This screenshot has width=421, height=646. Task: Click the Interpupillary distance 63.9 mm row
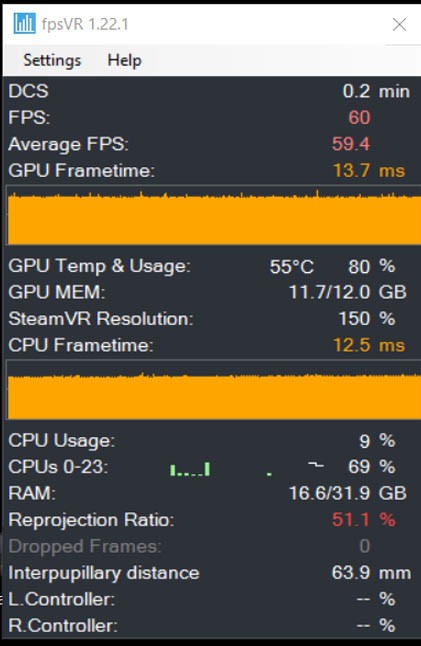click(210, 573)
